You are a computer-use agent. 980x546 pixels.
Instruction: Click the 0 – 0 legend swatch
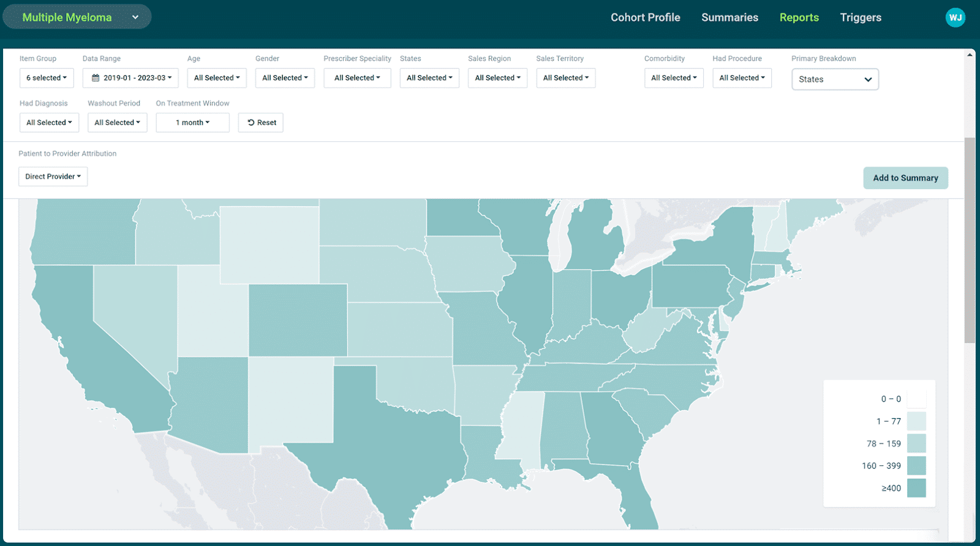[916, 399]
